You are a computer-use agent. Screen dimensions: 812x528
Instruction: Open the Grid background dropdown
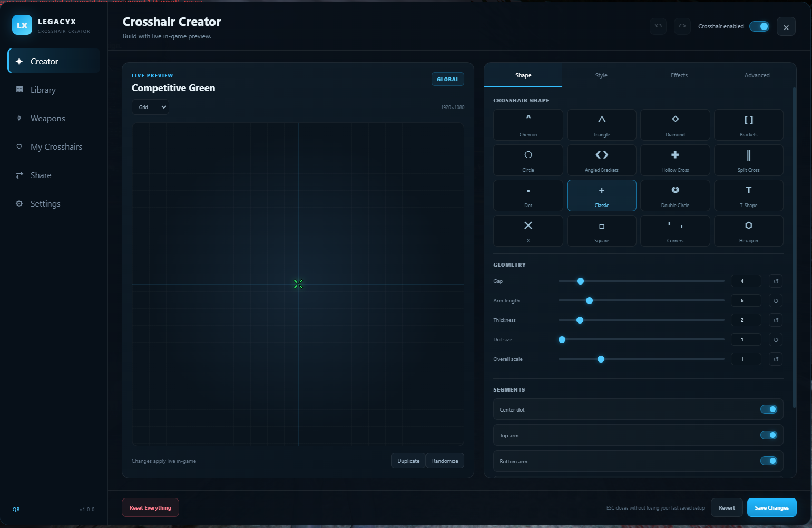pos(150,107)
